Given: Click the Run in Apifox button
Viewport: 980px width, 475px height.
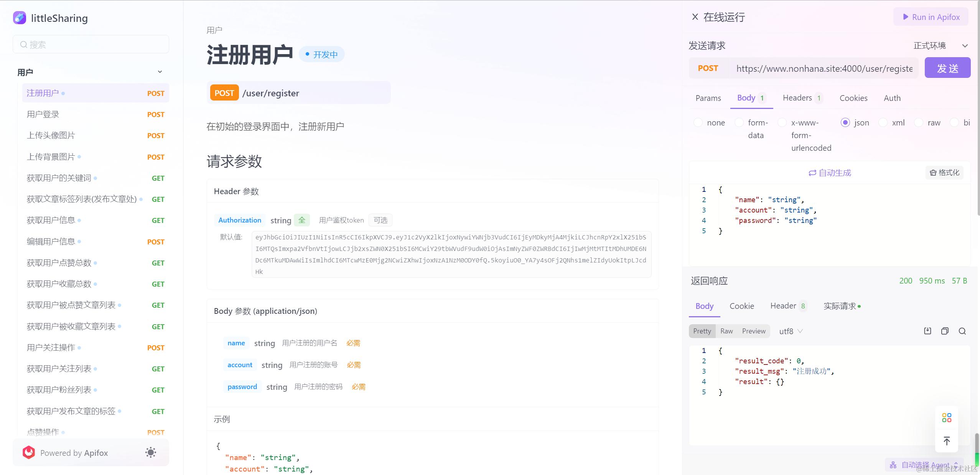Looking at the screenshot, I should 931,16.
